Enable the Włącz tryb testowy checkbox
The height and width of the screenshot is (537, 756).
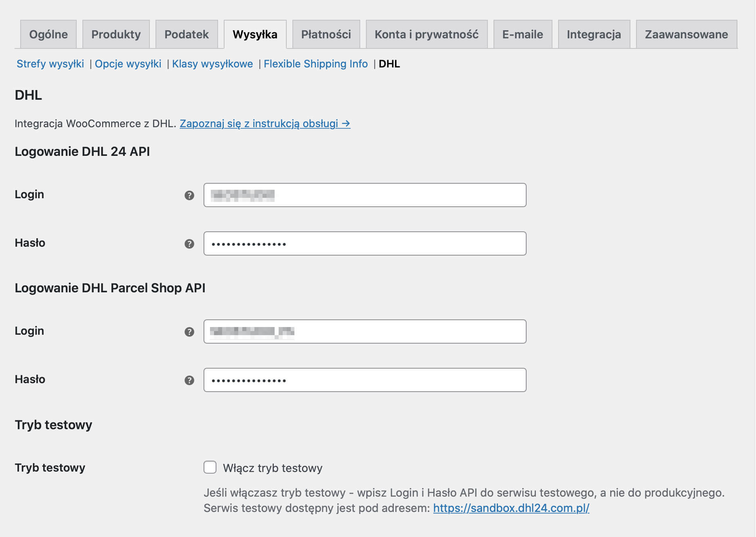(210, 467)
